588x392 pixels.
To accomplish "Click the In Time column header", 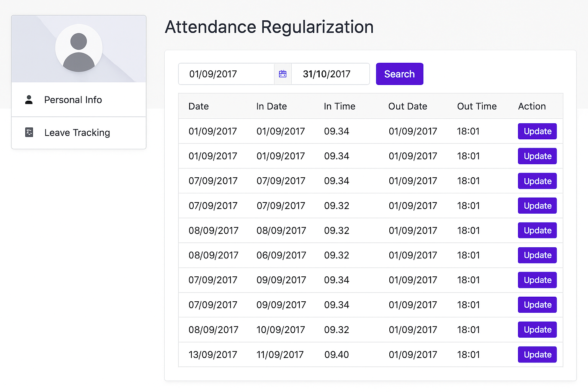I will click(340, 106).
